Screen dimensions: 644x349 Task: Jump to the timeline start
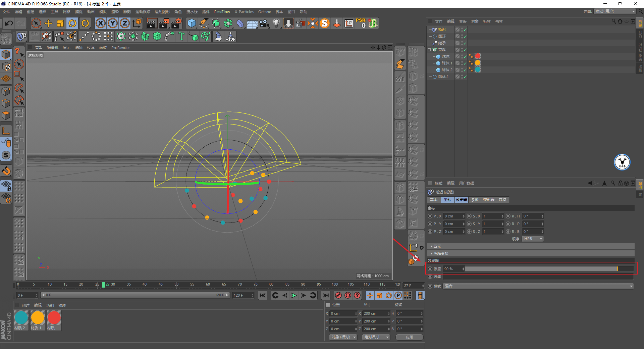coord(263,295)
